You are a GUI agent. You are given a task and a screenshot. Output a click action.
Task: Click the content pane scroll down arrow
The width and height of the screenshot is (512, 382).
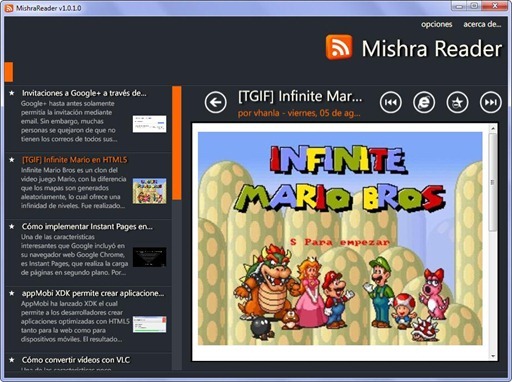click(493, 356)
